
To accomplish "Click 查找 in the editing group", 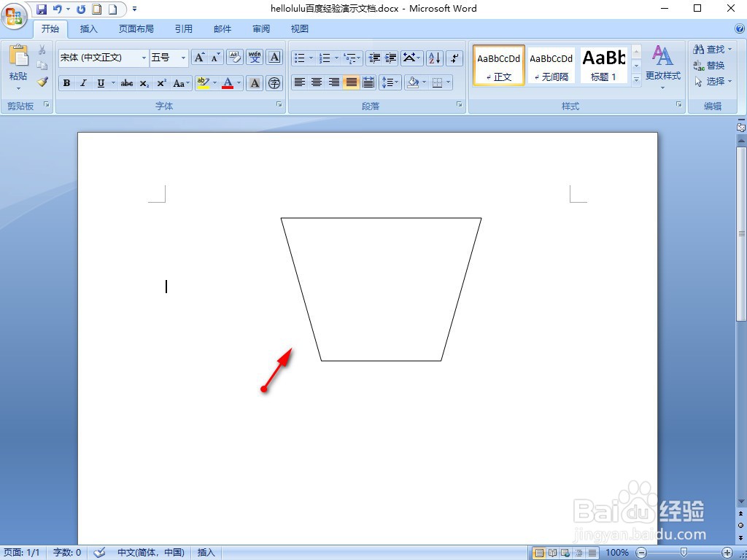I will pyautogui.click(x=712, y=49).
